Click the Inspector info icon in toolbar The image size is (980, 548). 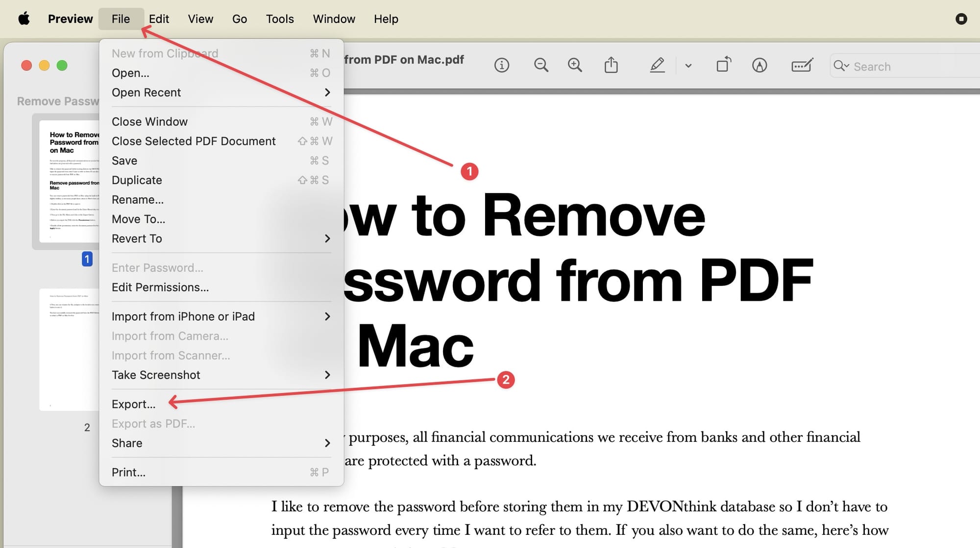501,65
